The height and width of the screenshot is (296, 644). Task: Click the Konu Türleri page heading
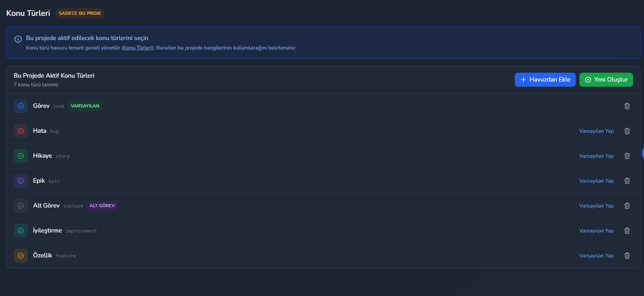click(x=28, y=13)
